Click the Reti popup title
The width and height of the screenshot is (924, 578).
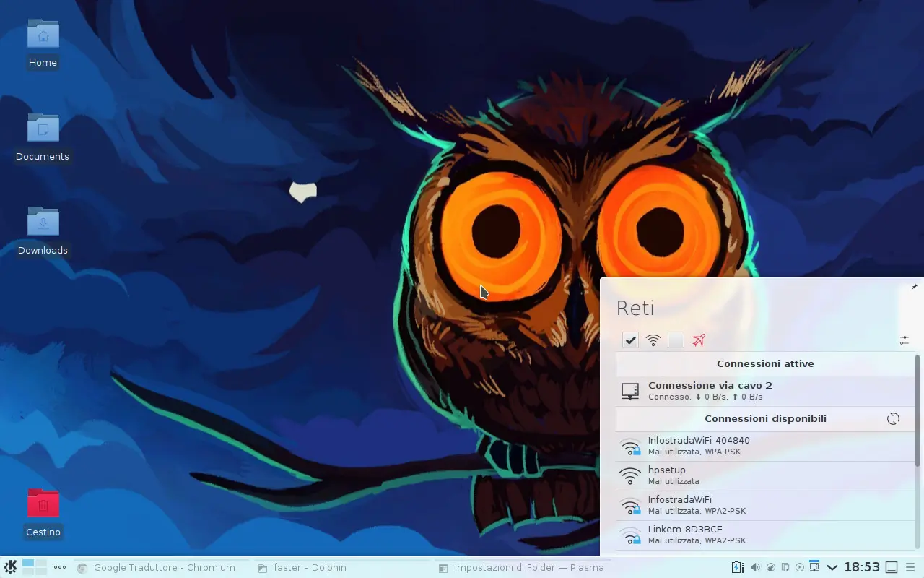click(x=635, y=309)
